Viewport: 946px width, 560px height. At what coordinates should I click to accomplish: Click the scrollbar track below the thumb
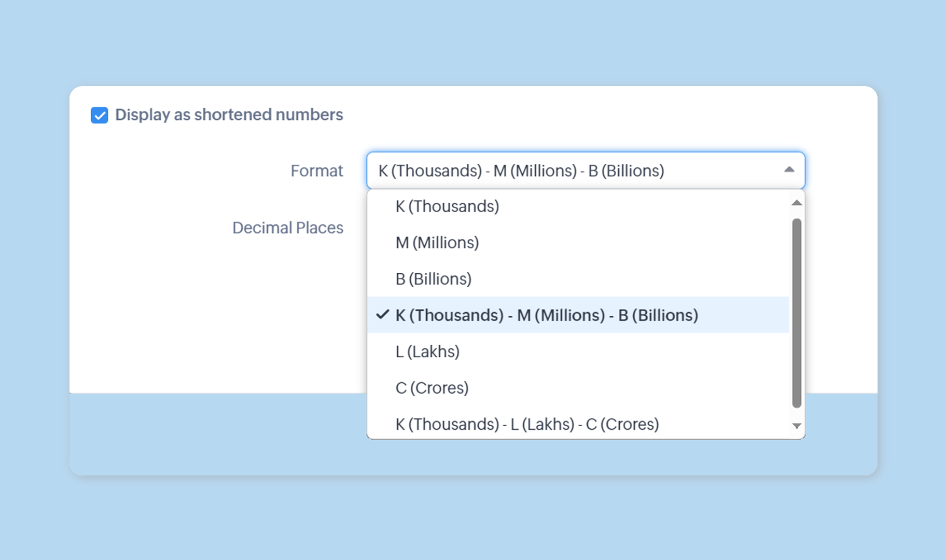[797, 414]
